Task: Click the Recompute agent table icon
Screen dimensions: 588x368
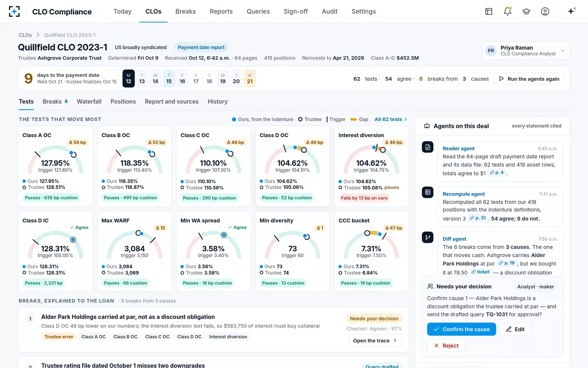Action: pyautogui.click(x=428, y=192)
